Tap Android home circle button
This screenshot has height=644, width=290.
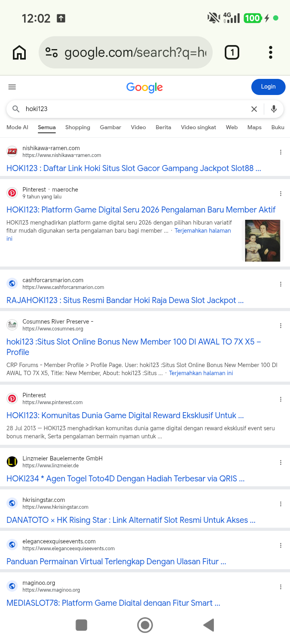145,625
